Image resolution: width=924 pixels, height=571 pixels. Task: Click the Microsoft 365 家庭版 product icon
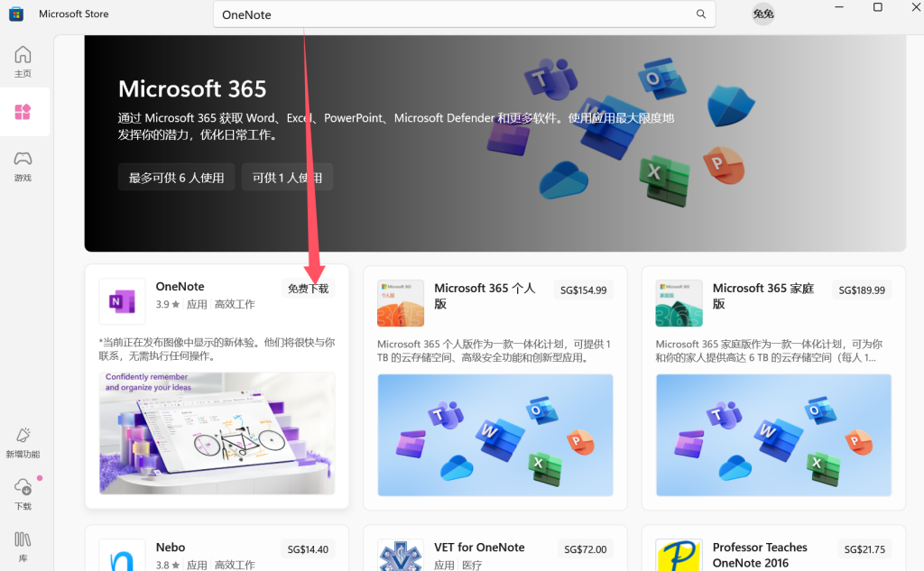coord(679,303)
